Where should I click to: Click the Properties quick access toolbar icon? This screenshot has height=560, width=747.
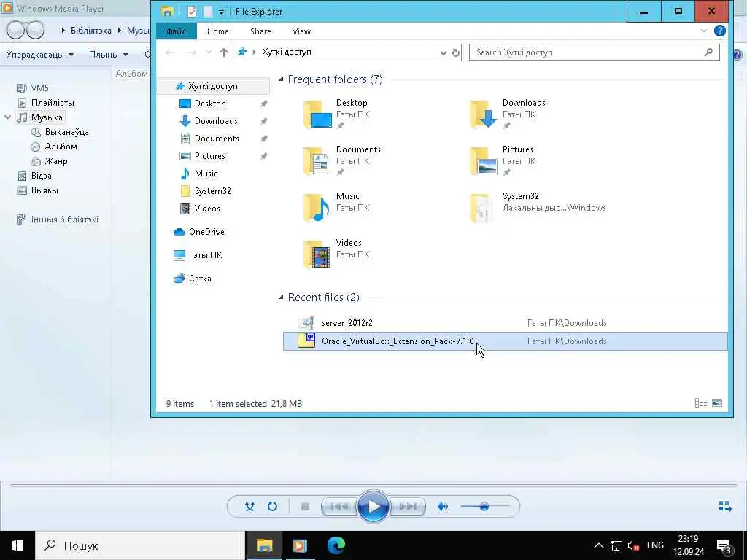pyautogui.click(x=192, y=12)
